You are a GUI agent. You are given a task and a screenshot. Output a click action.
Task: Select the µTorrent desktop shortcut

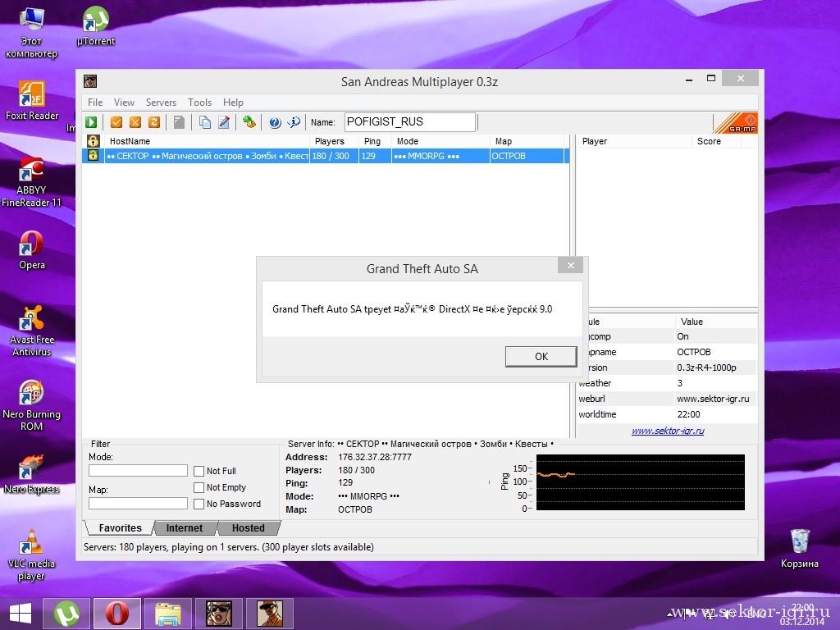point(96,25)
